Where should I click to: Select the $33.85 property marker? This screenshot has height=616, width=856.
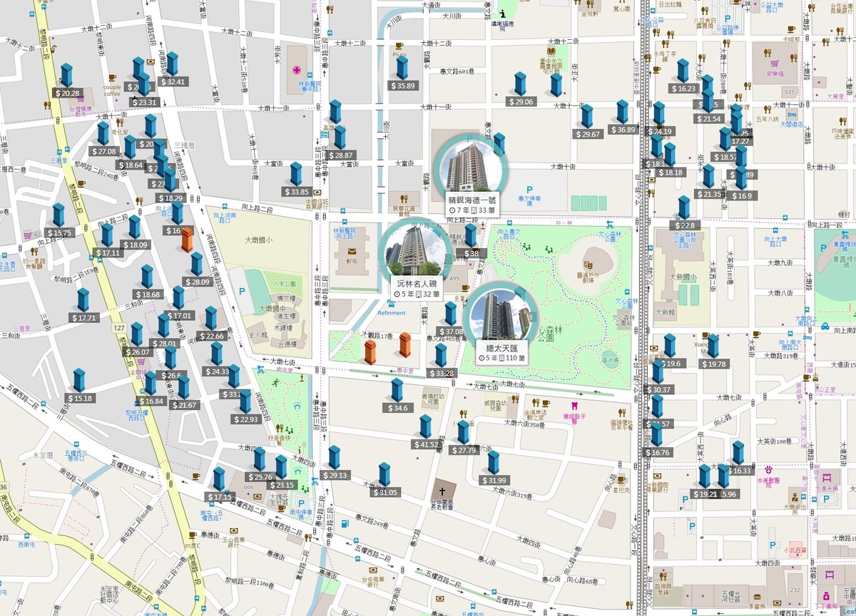(x=296, y=175)
